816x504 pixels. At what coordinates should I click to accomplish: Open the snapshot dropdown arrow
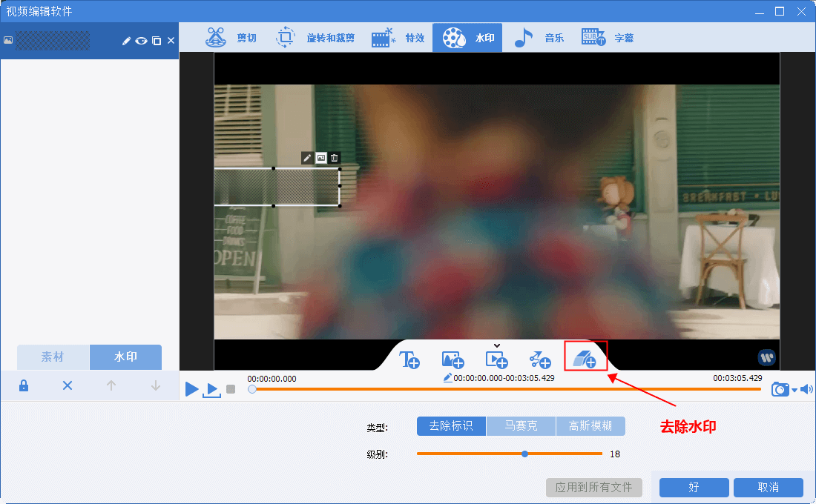coord(794,390)
